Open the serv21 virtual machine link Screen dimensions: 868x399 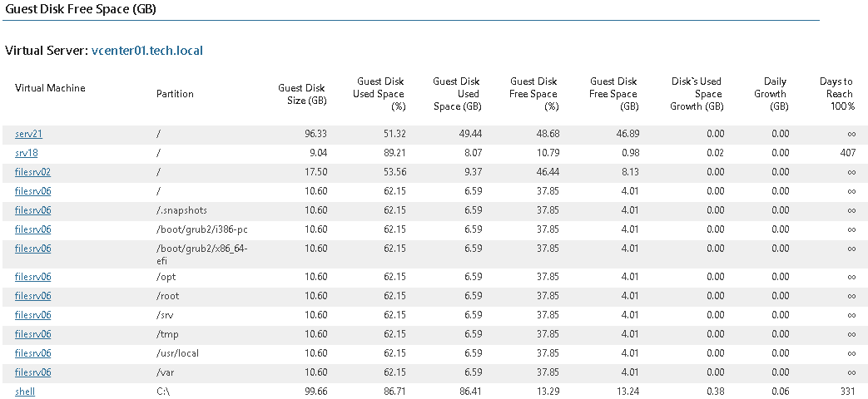pos(29,134)
